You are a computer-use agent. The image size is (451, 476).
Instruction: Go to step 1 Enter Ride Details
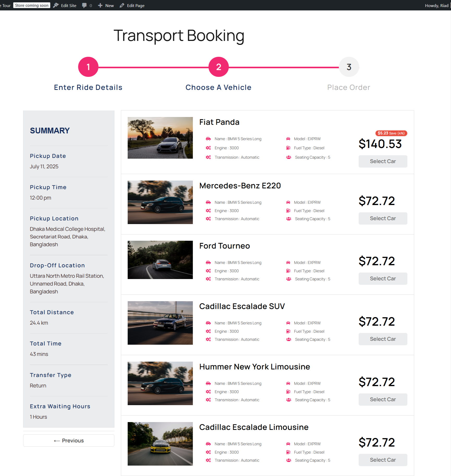pos(88,67)
